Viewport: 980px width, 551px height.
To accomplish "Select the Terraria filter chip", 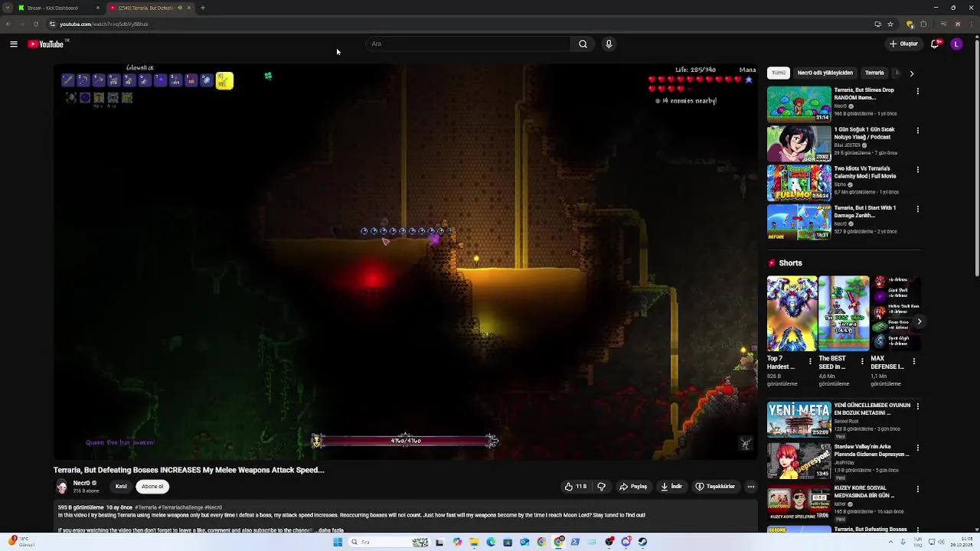I will pos(874,73).
